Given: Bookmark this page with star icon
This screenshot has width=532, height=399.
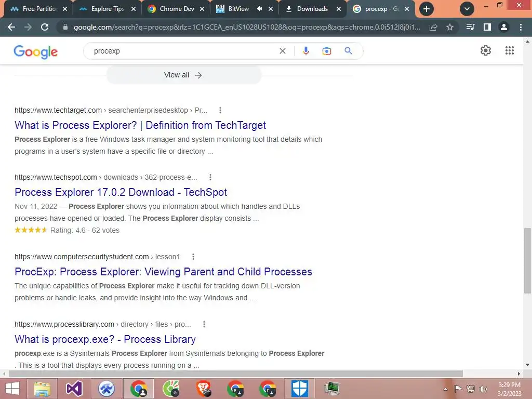Looking at the screenshot, I should click(x=450, y=27).
